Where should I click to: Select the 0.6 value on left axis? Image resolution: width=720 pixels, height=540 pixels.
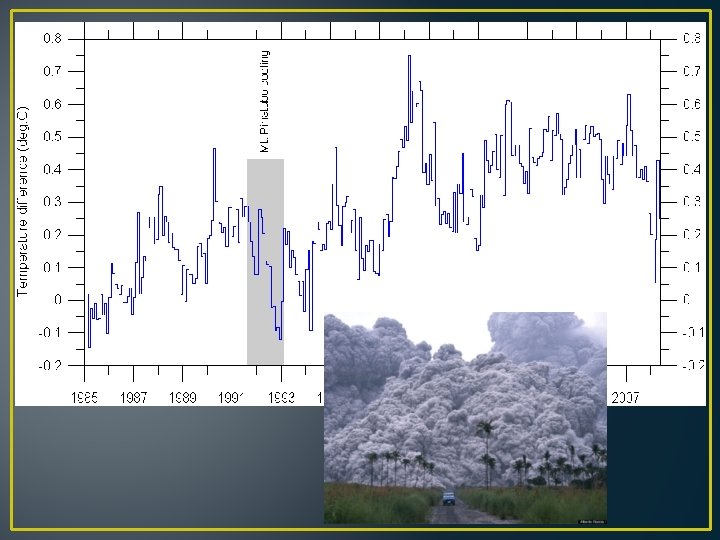coord(52,104)
